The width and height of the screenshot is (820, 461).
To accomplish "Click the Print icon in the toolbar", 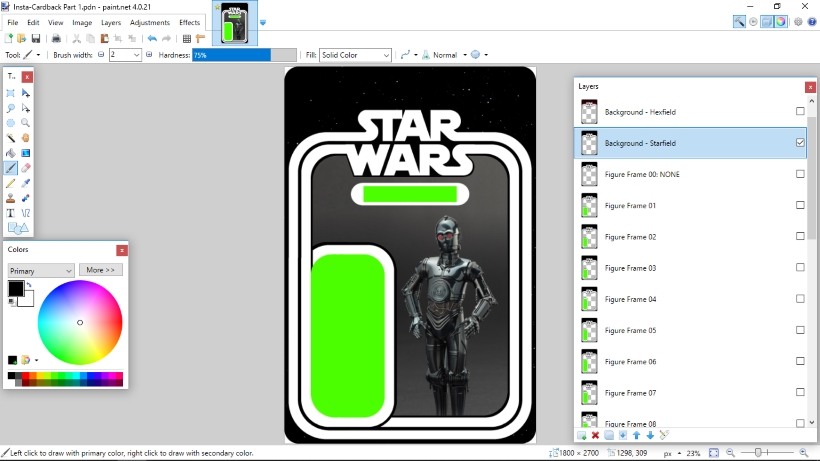I will click(56, 38).
